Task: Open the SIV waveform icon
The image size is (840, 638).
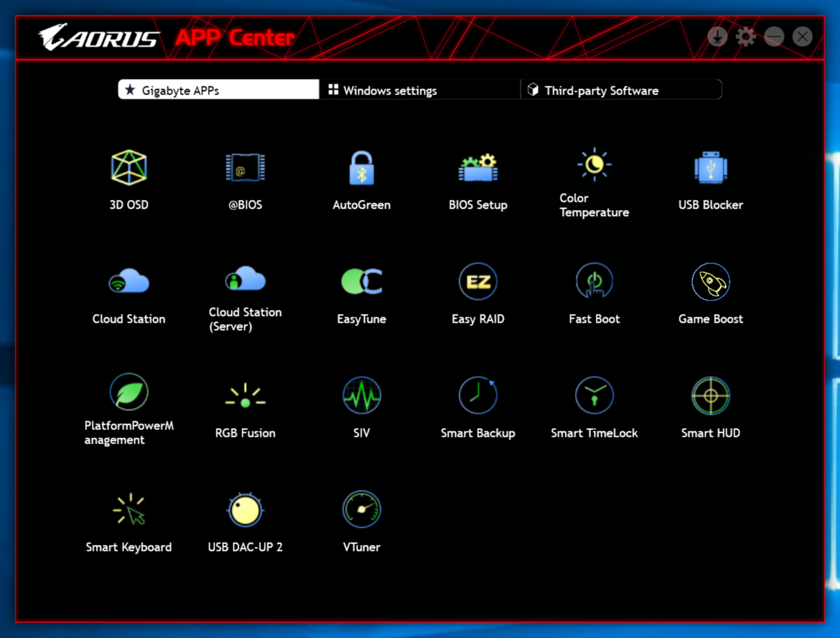Action: (362, 396)
